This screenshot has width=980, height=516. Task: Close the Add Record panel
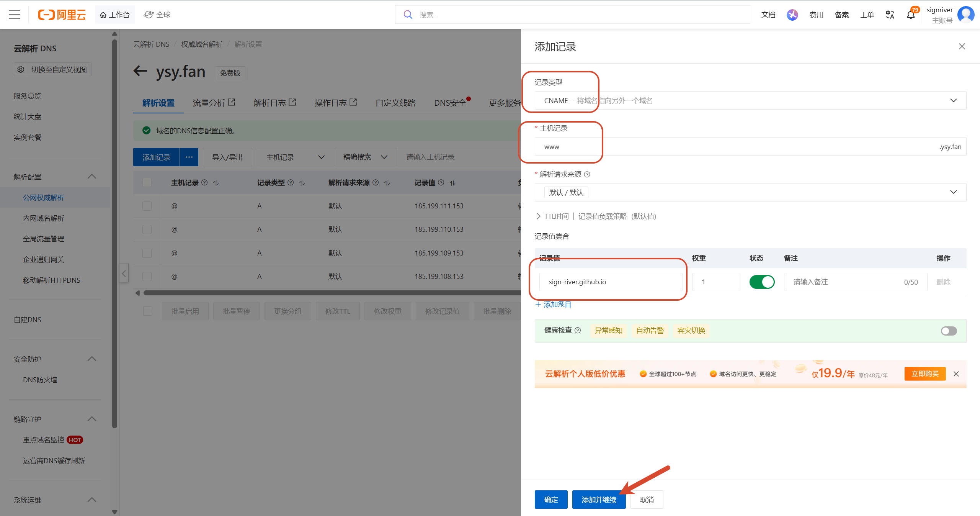point(962,46)
